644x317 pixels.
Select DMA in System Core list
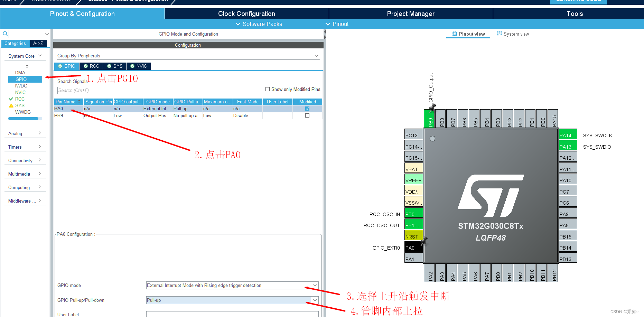tap(20, 73)
